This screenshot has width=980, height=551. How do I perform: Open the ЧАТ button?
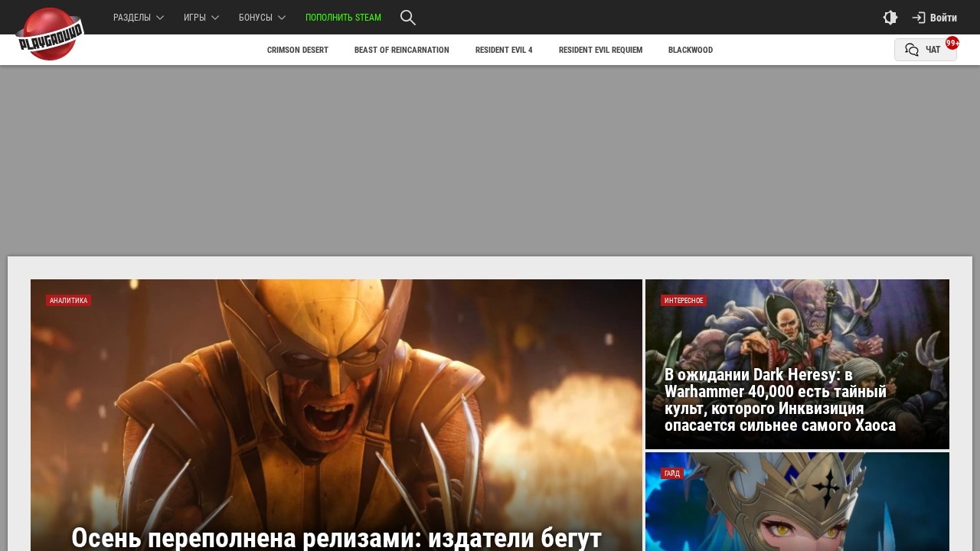pyautogui.click(x=926, y=50)
